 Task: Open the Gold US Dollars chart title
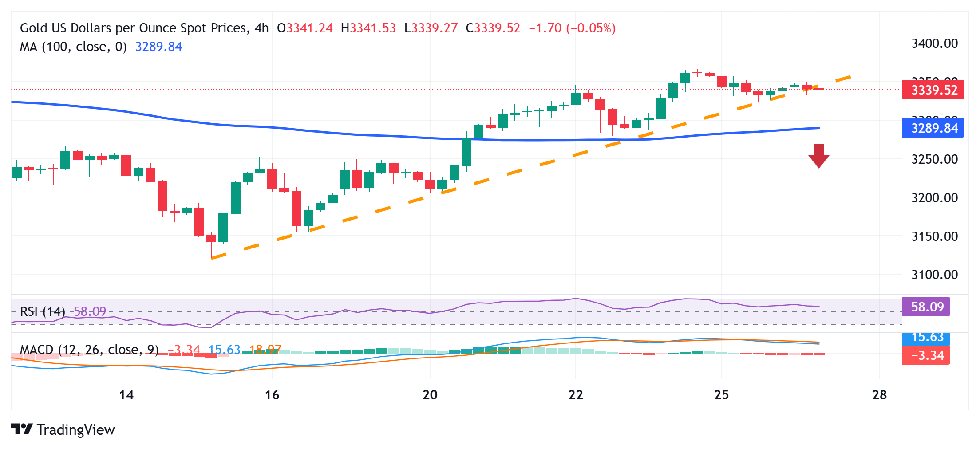pyautogui.click(x=144, y=28)
